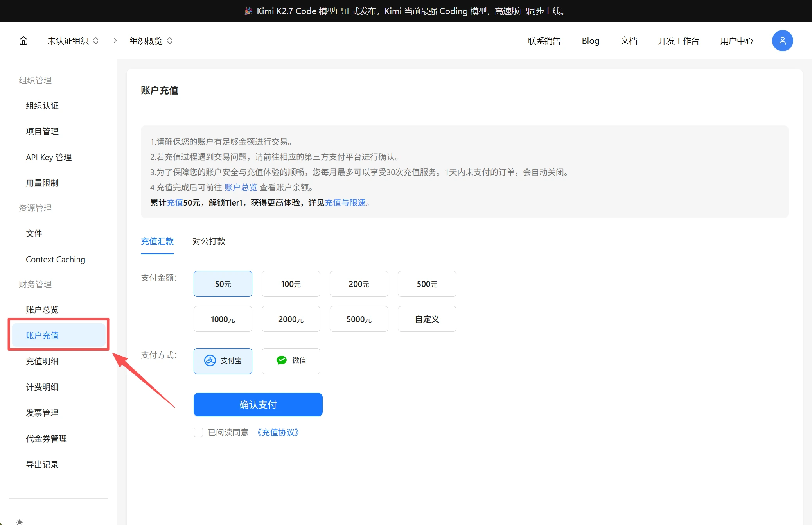Open 用户中心 in the top navigation
Screen dimensions: 812x525
tap(737, 41)
